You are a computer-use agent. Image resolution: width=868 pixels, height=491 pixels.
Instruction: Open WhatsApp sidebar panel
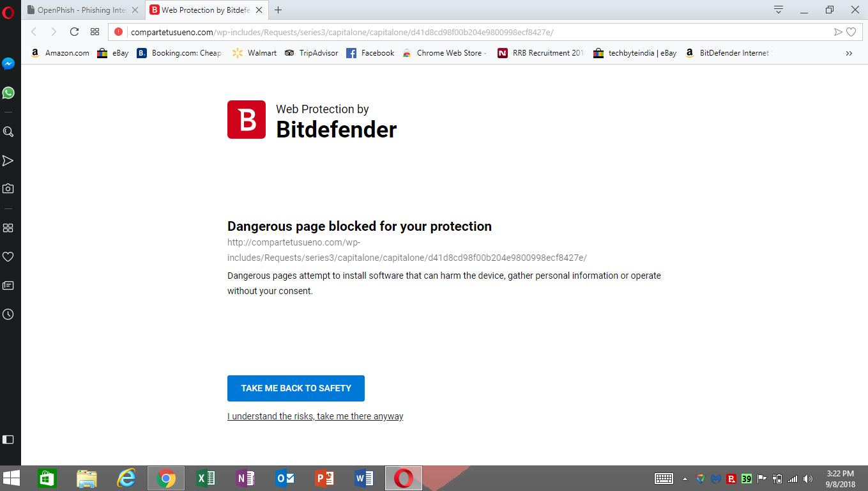[8, 93]
